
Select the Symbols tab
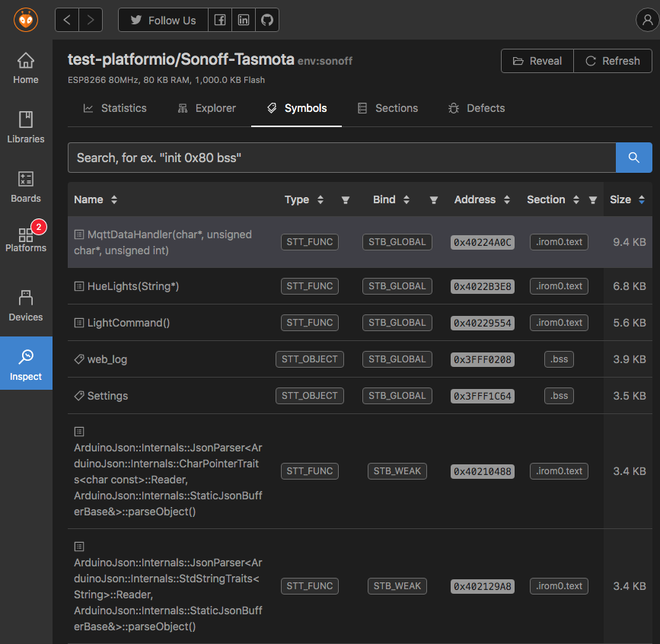(297, 108)
